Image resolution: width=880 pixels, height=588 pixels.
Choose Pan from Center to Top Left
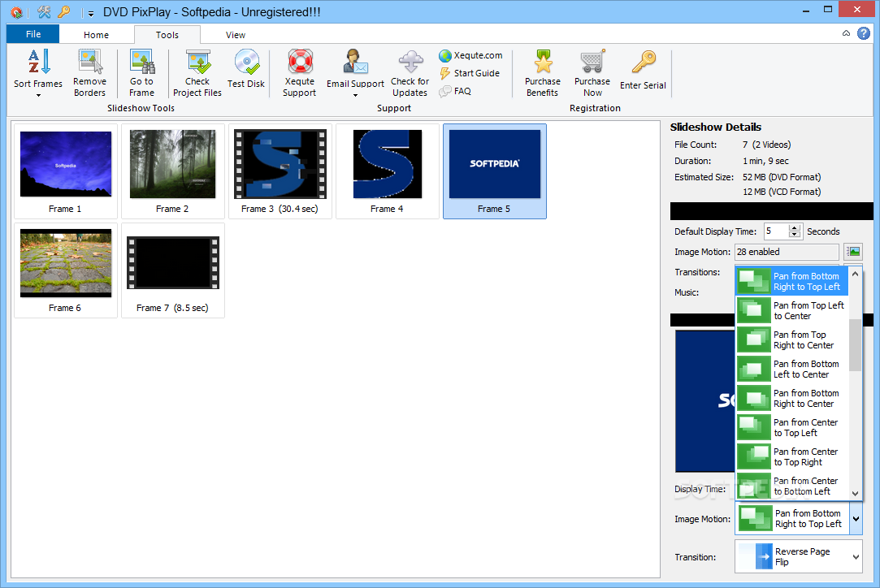coord(792,427)
